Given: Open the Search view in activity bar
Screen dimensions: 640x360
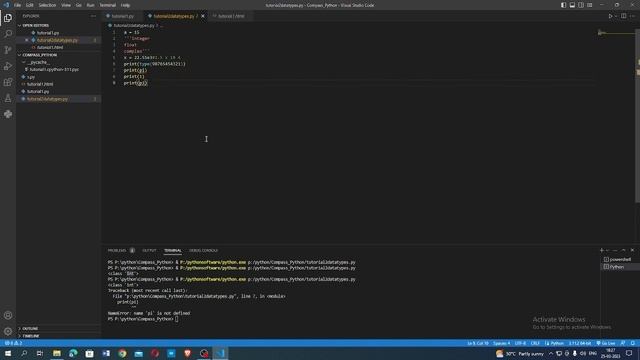Looking at the screenshot, I should (8, 34).
